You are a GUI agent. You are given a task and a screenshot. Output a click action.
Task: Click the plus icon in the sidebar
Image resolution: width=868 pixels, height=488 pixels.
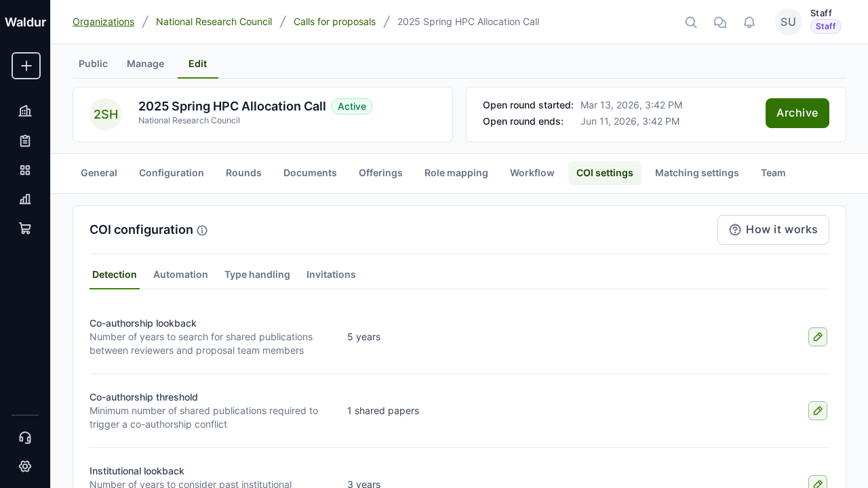[26, 66]
